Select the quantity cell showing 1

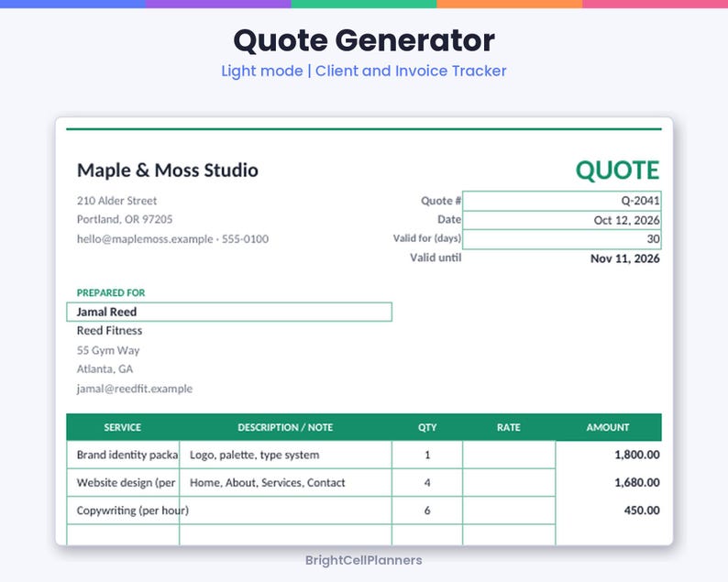[427, 455]
